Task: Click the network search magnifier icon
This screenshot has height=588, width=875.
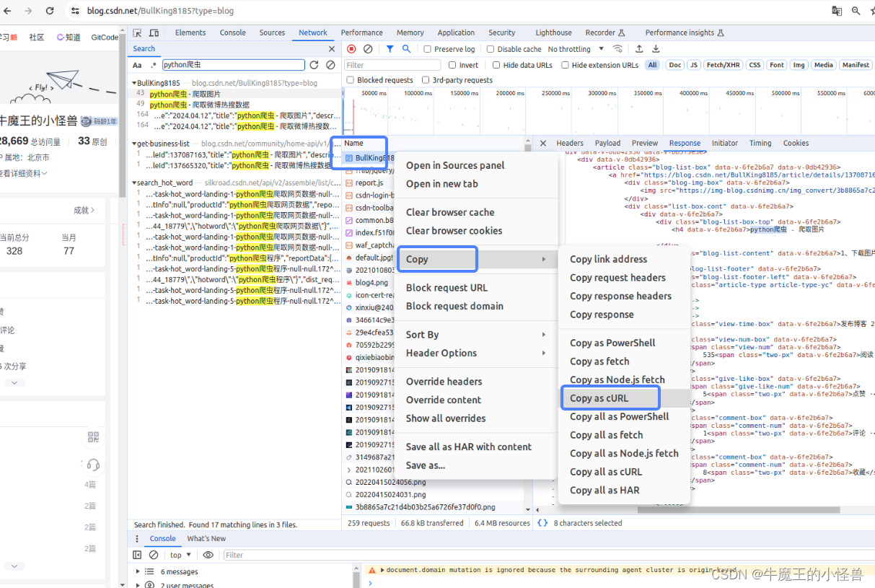Action: coord(406,49)
